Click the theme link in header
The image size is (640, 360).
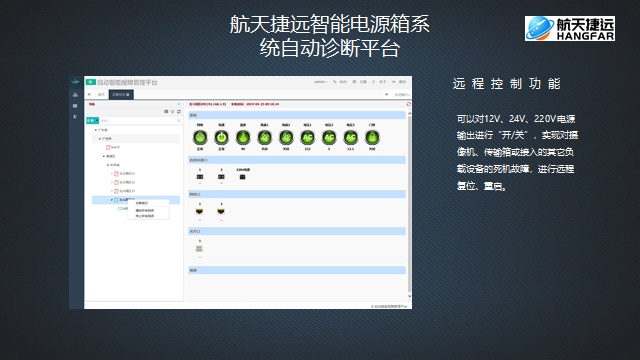point(360,82)
